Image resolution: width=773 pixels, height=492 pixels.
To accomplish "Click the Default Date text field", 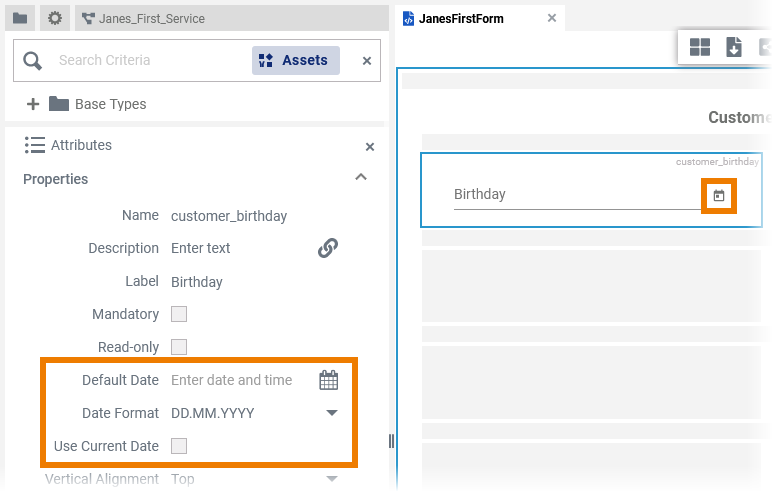I will pos(240,380).
